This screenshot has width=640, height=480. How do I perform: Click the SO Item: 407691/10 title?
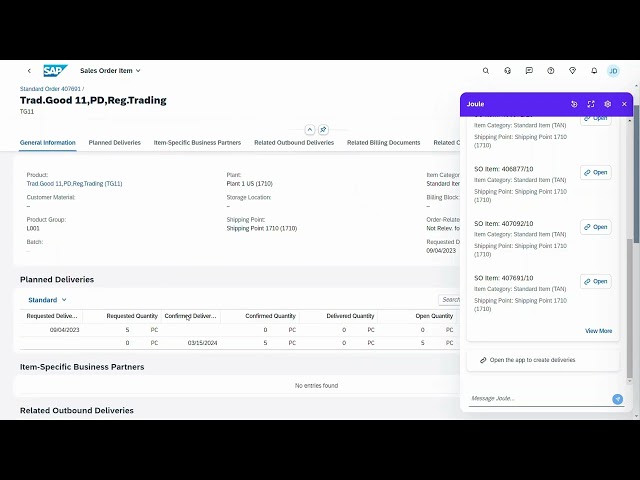pyautogui.click(x=504, y=278)
